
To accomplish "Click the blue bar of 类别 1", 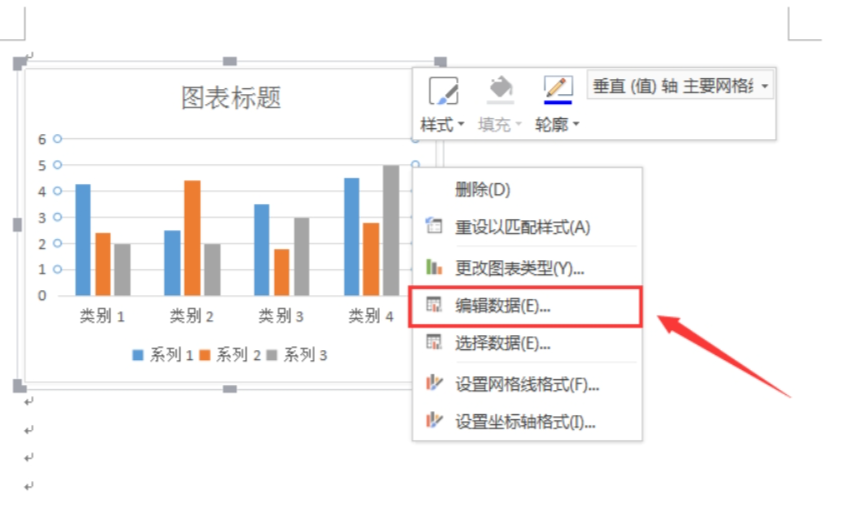I will pos(83,240).
